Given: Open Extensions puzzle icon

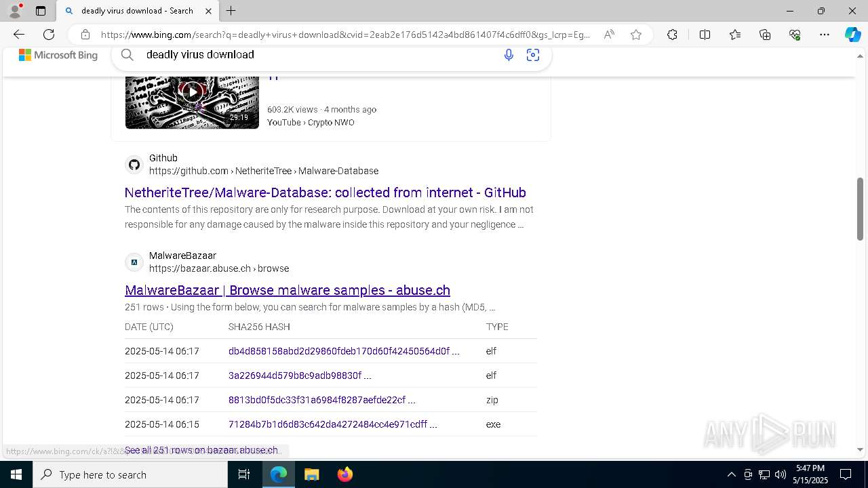Looking at the screenshot, I should click(x=672, y=35).
